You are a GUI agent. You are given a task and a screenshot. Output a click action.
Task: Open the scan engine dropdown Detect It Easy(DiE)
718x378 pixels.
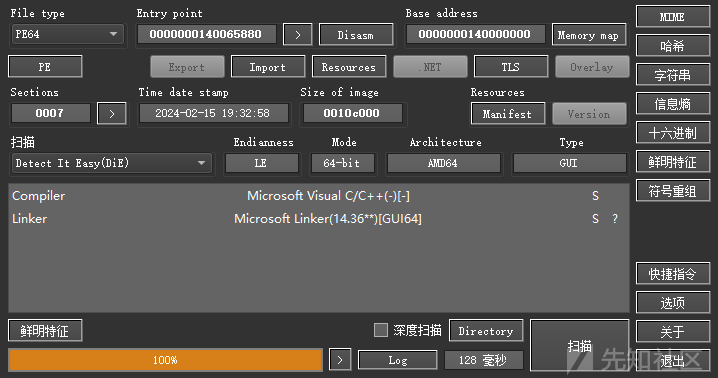pos(111,163)
